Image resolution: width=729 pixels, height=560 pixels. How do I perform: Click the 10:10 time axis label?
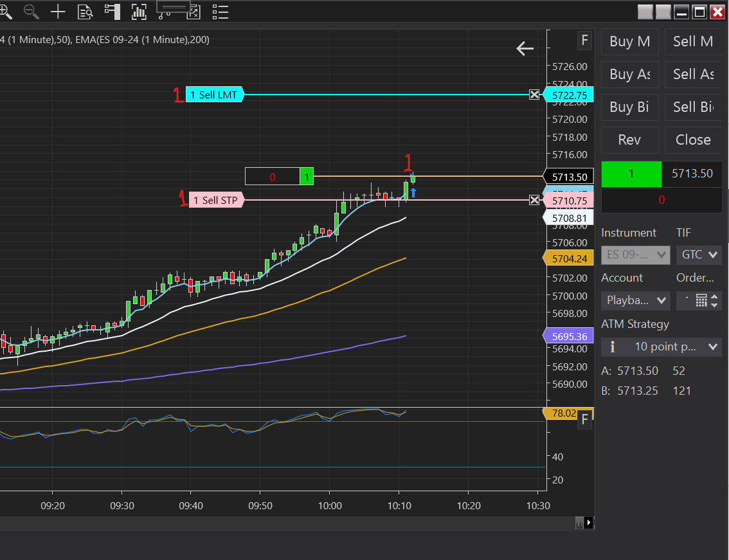click(x=399, y=506)
